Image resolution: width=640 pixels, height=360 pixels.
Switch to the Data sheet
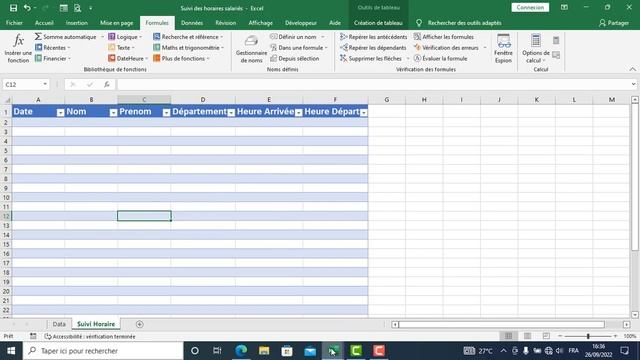click(59, 324)
